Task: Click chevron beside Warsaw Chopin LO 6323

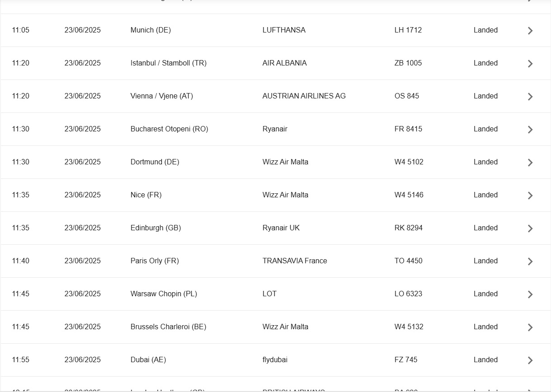Action: coord(530,294)
